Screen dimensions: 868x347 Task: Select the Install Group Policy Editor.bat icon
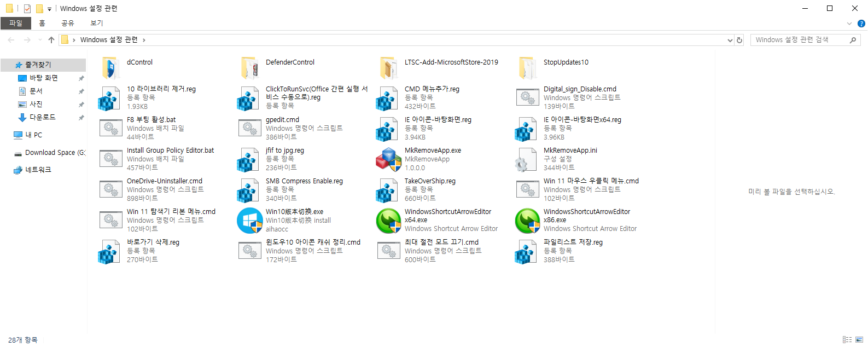coord(110,159)
